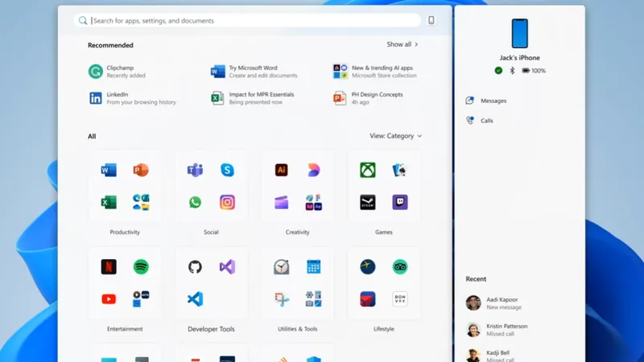This screenshot has height=362, width=644.
Task: Open the Calendar app in Utilities
Action: (x=313, y=267)
